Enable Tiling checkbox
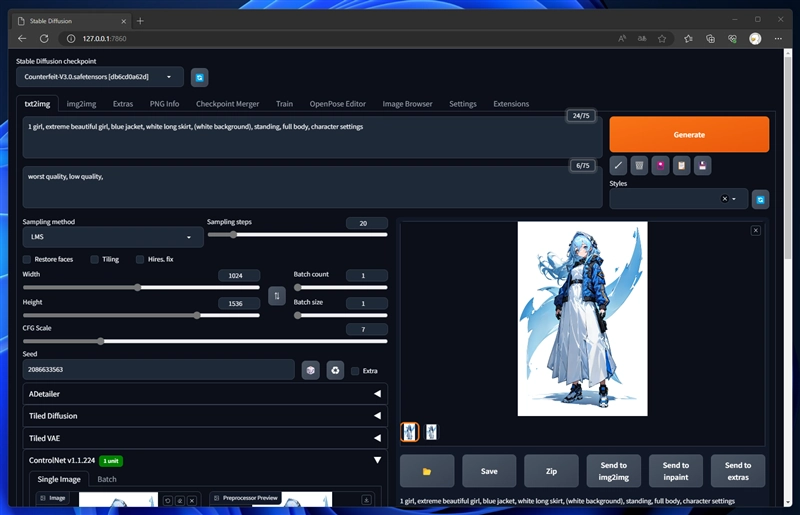 point(94,259)
